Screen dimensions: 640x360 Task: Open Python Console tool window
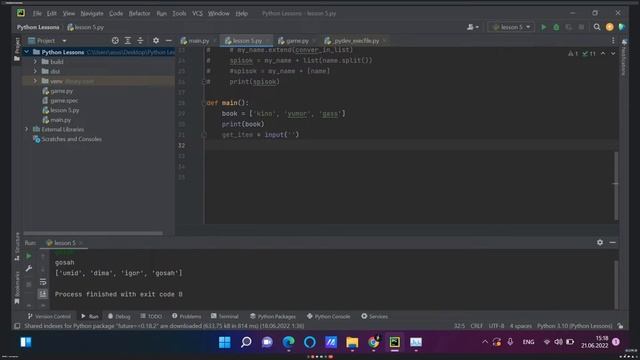329,316
